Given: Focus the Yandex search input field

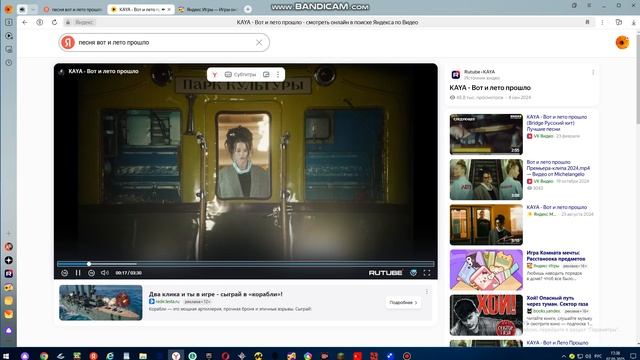Looking at the screenshot, I should 164,42.
